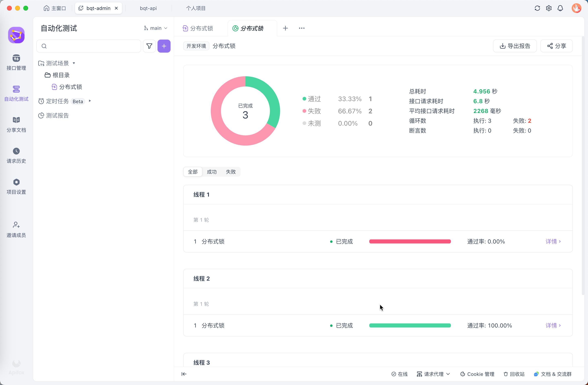This screenshot has height=385, width=588.
Task: Open the notifications bell icon
Action: 560,8
